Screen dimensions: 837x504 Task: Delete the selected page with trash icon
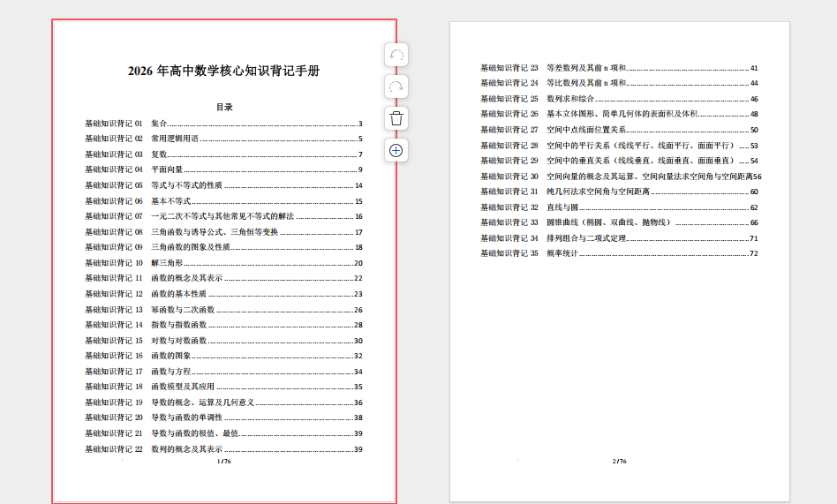point(396,118)
